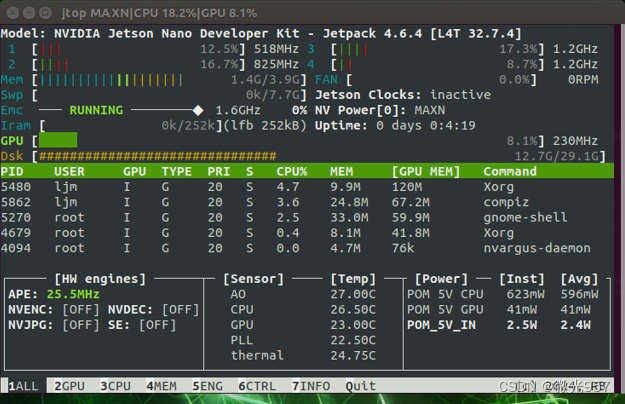Click the MEM column header
The height and width of the screenshot is (404, 625).
[342, 171]
